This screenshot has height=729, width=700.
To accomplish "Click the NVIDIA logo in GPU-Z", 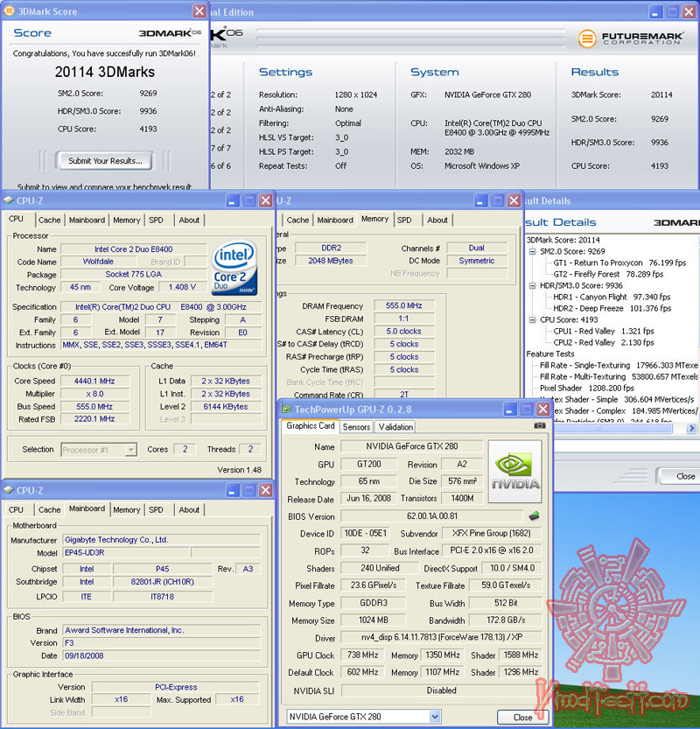I will pos(515,472).
